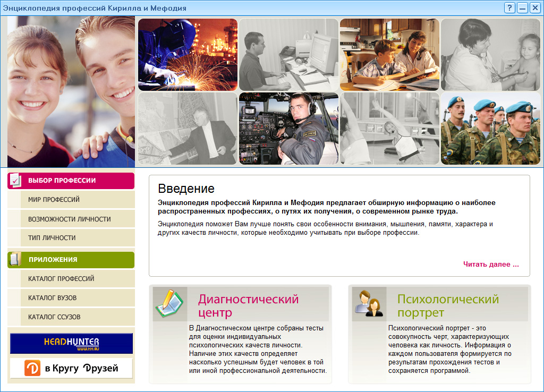
Task: Click the HeadHunter banner logo
Action: [71, 343]
